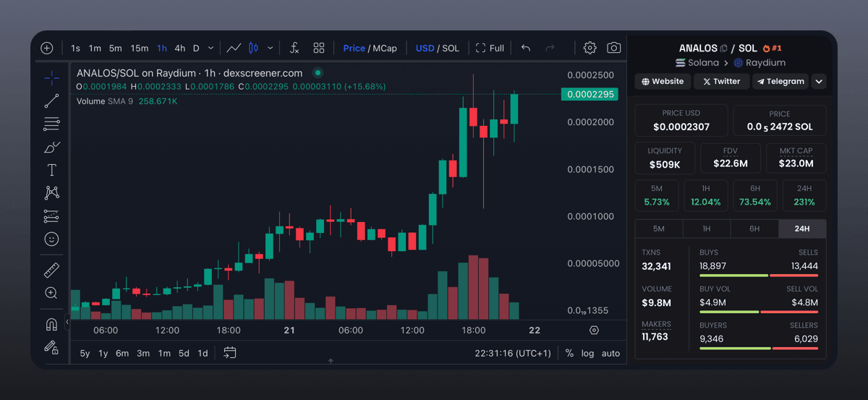
Task: Switch stats to the 6H tab
Action: point(754,229)
